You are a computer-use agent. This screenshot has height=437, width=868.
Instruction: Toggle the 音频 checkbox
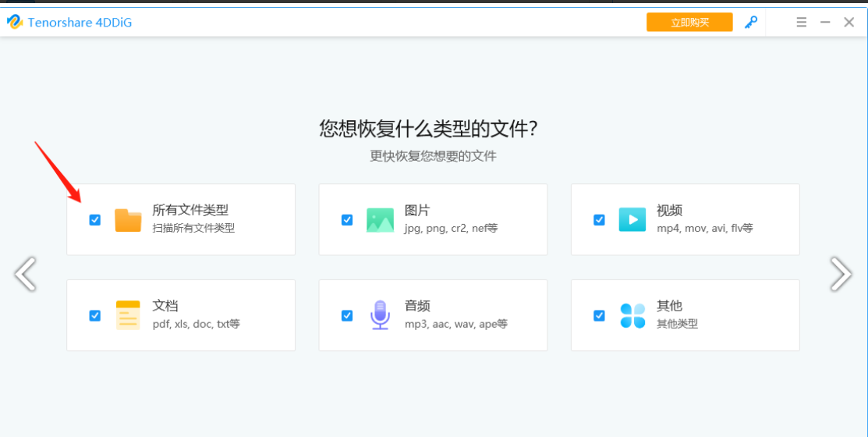point(347,316)
